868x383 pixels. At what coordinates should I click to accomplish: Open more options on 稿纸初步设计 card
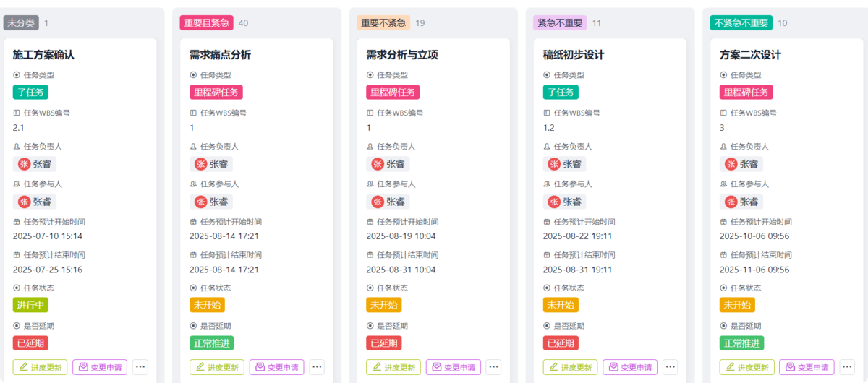coord(671,367)
